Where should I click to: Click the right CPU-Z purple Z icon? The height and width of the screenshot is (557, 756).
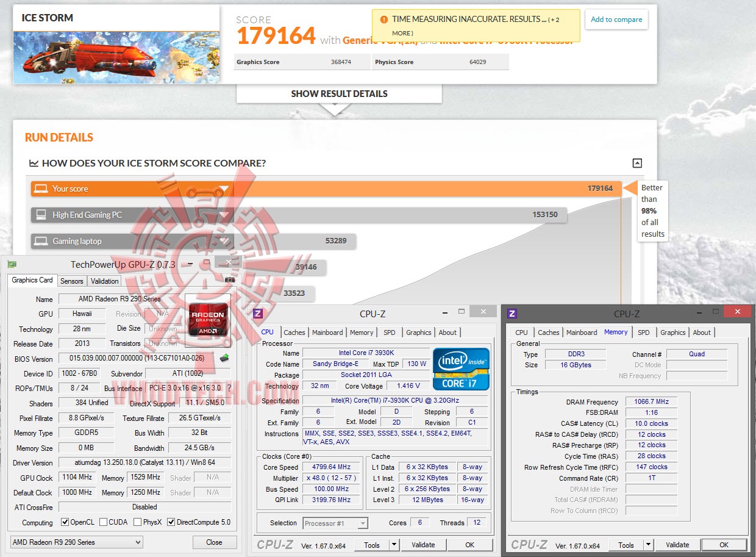[512, 314]
